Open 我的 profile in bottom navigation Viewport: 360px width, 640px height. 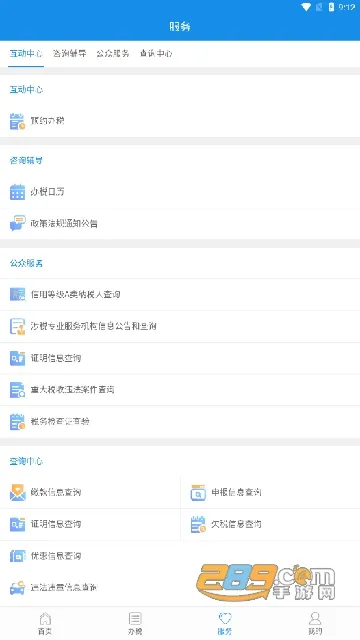coord(315,623)
